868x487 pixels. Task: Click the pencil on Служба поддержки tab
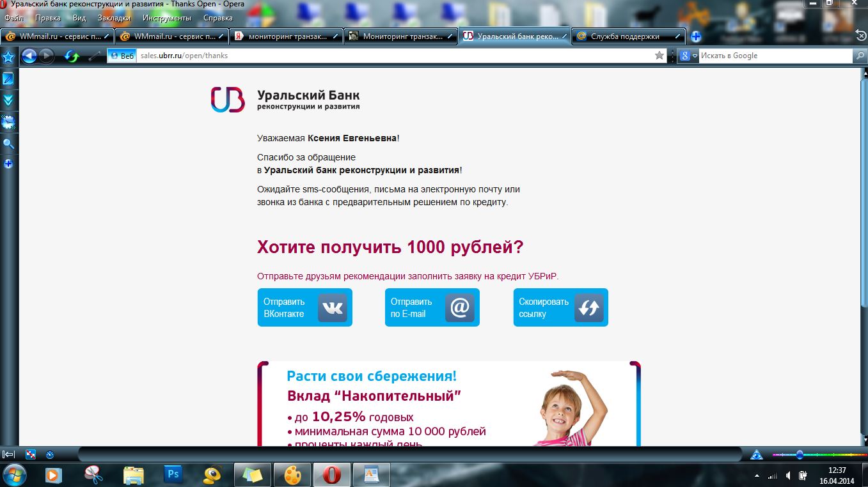pos(677,36)
